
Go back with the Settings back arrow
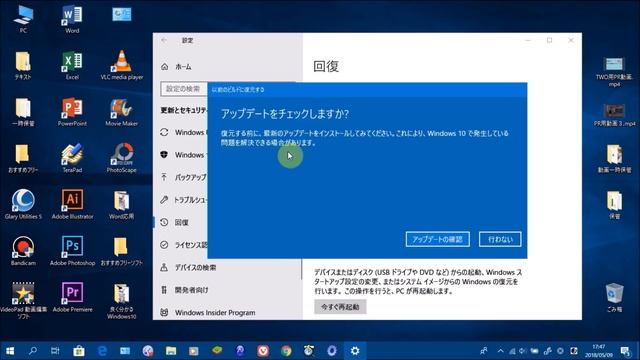[164, 40]
